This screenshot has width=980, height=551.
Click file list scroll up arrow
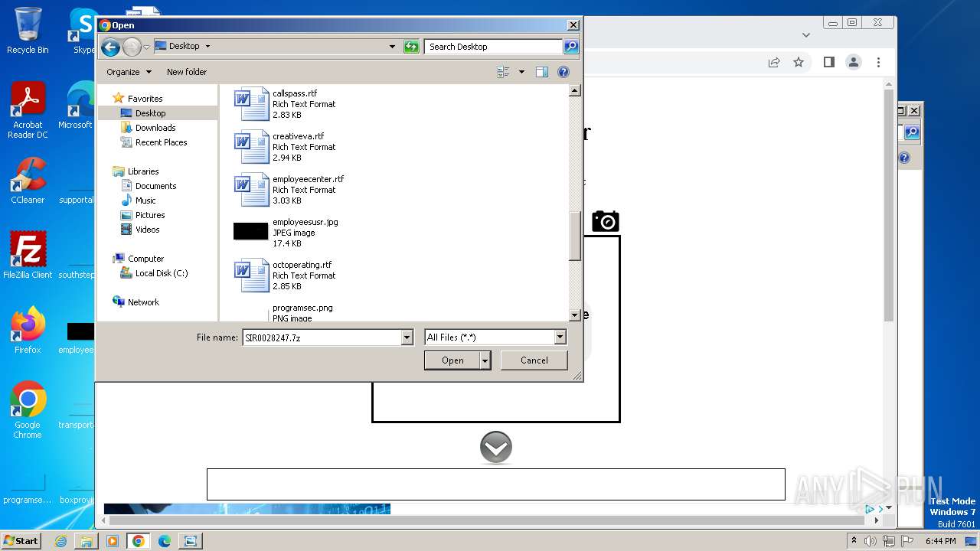tap(575, 91)
